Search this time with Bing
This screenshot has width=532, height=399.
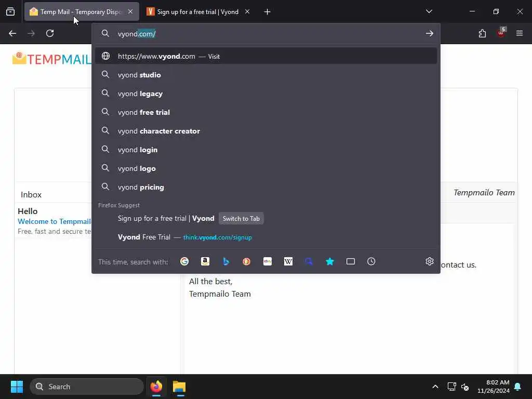pos(226,262)
